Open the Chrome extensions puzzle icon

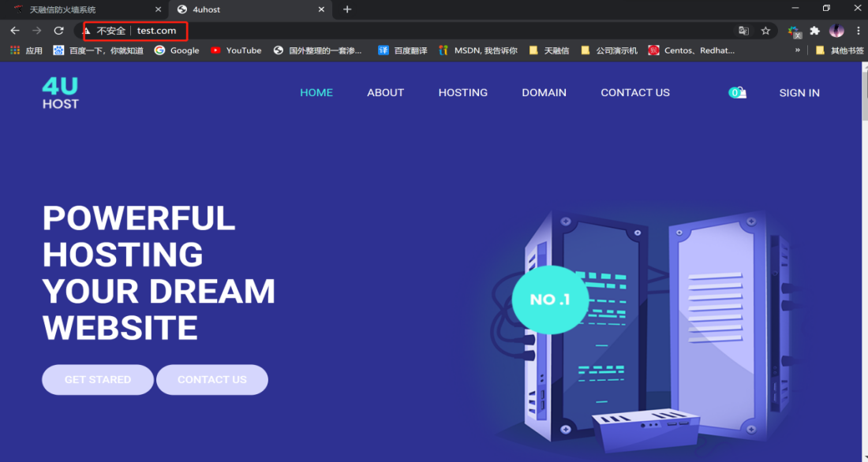point(815,31)
